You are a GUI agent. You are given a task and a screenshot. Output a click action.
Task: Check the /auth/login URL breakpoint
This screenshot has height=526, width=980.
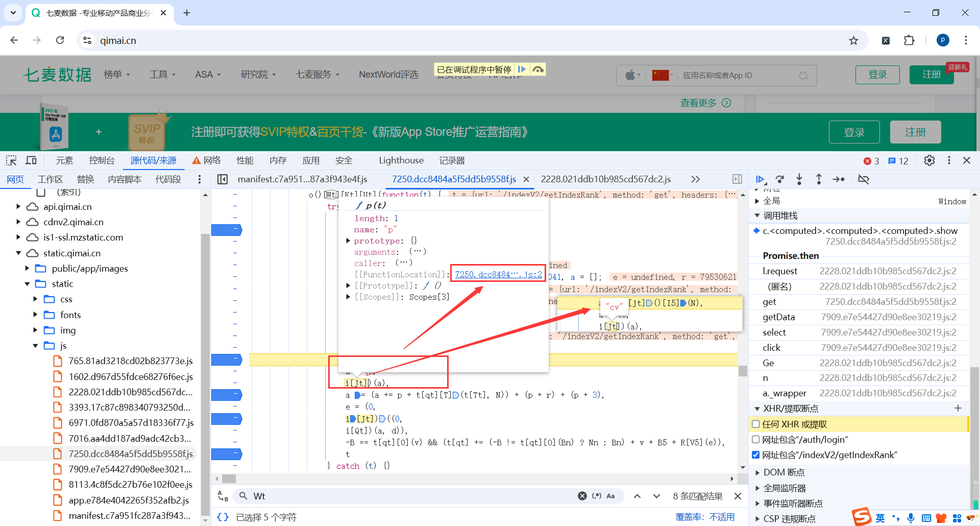coord(755,439)
